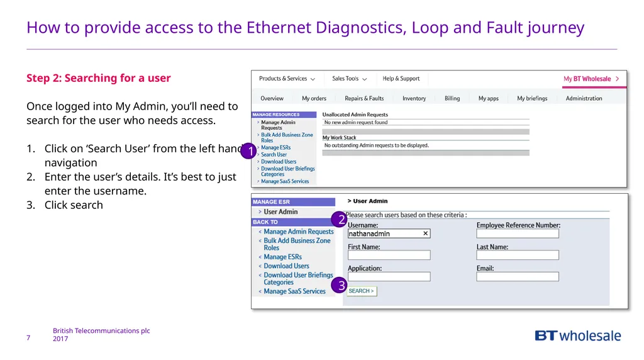Expand the Sales Tools dropdown
This screenshot has height=360, width=644.
point(349,79)
